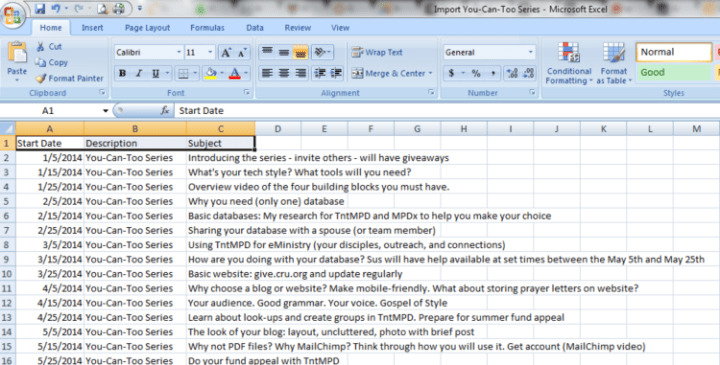
Task: Click the Insert Function fx button
Action: 164,111
